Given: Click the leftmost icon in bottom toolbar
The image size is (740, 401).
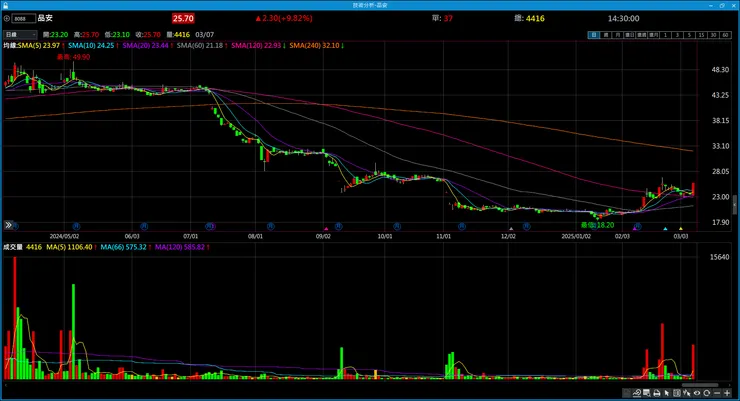Looking at the screenshot, I should (x=626, y=393).
